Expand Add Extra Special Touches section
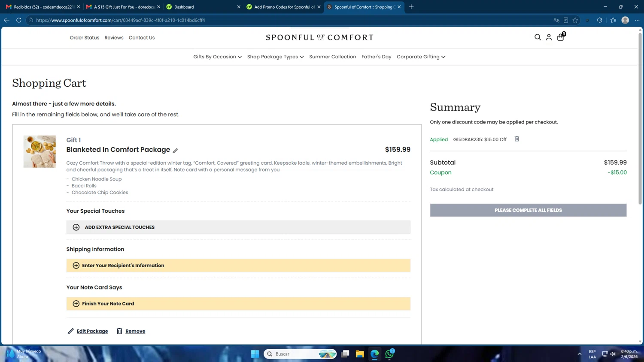 coord(238,227)
